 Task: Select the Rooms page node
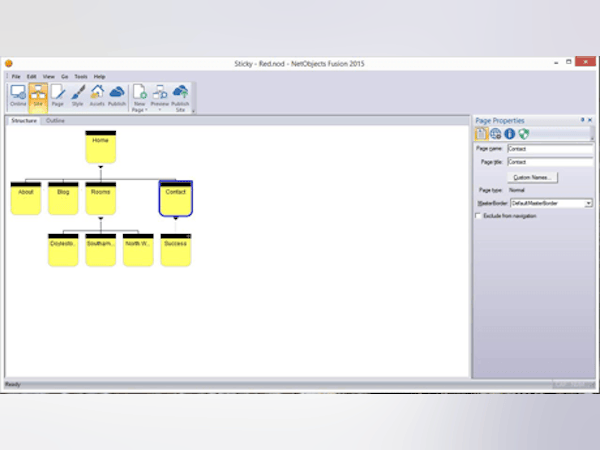tap(101, 198)
